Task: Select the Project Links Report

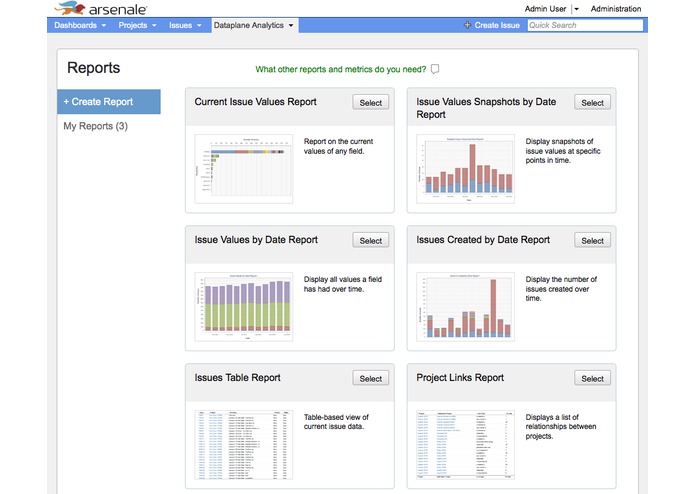Action: (593, 378)
